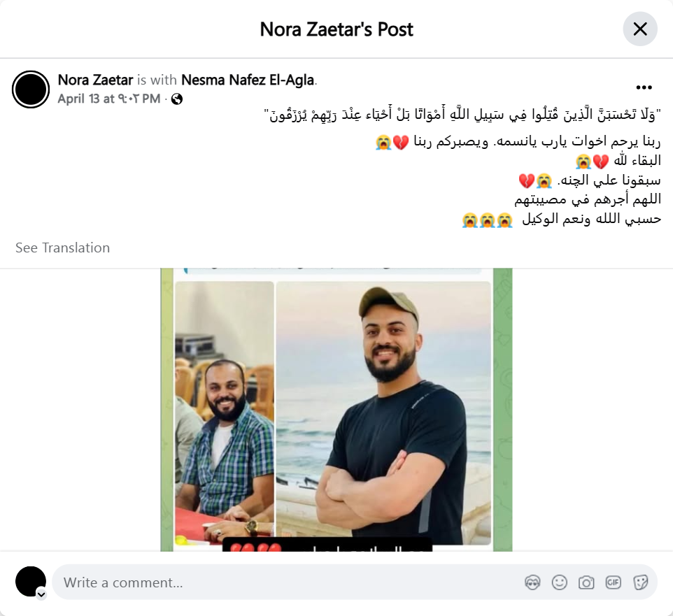Attach a photo using the camera icon

pos(586,582)
